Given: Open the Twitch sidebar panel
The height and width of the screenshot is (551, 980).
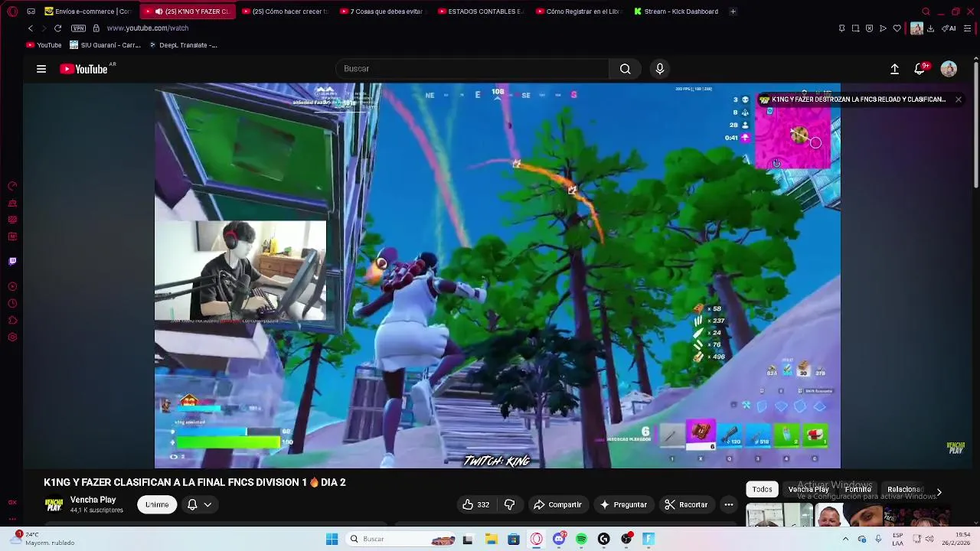Looking at the screenshot, I should click(x=12, y=261).
